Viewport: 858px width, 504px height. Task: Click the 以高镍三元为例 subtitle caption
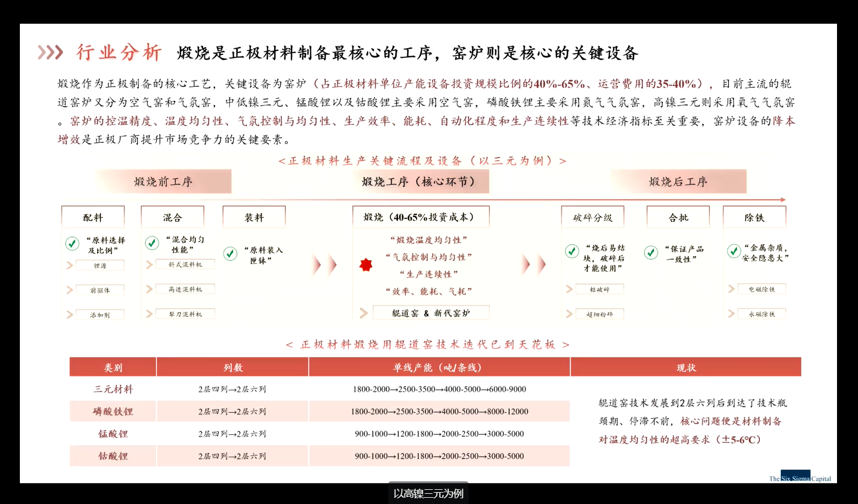[428, 493]
